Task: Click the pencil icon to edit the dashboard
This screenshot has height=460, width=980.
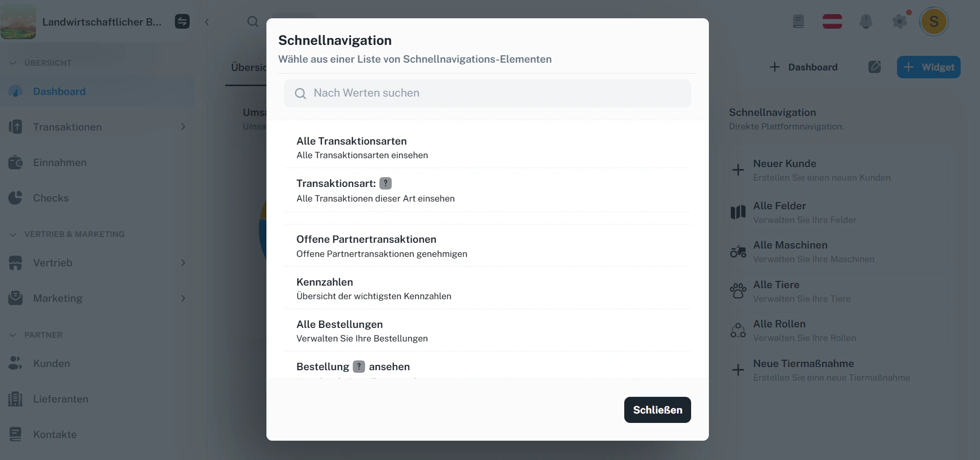Action: (874, 67)
